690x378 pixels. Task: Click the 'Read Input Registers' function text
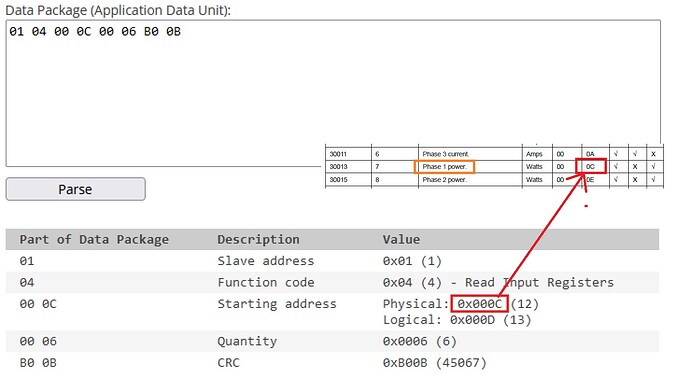click(x=539, y=283)
